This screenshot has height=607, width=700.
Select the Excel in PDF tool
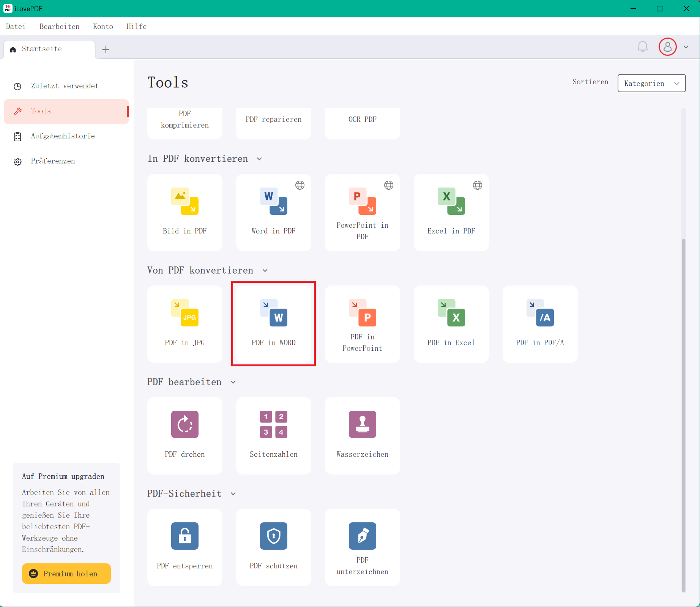click(x=451, y=212)
